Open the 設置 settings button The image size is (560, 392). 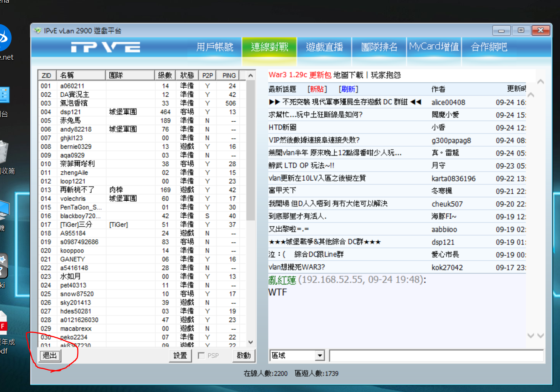[180, 355]
